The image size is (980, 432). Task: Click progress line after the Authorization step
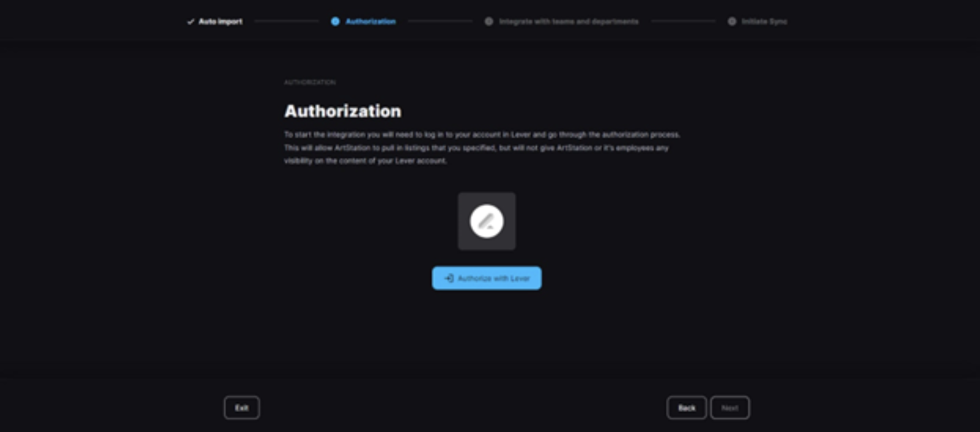pyautogui.click(x=440, y=21)
